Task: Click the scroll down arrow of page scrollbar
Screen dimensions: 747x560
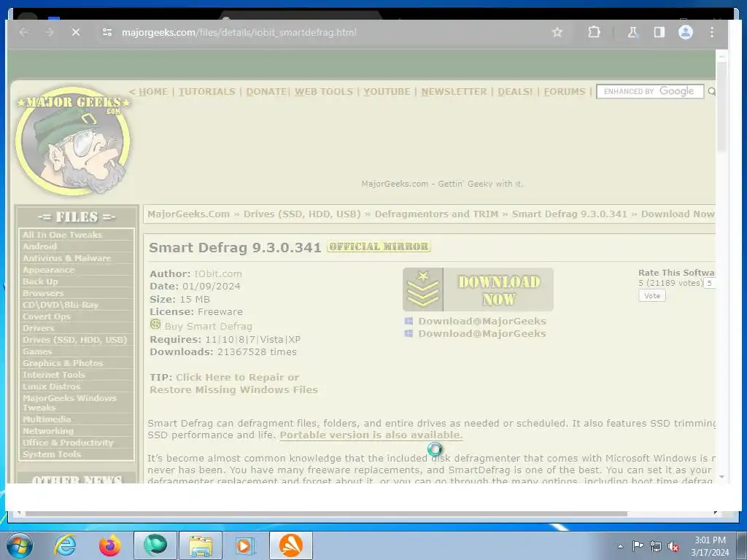Action: [x=721, y=477]
